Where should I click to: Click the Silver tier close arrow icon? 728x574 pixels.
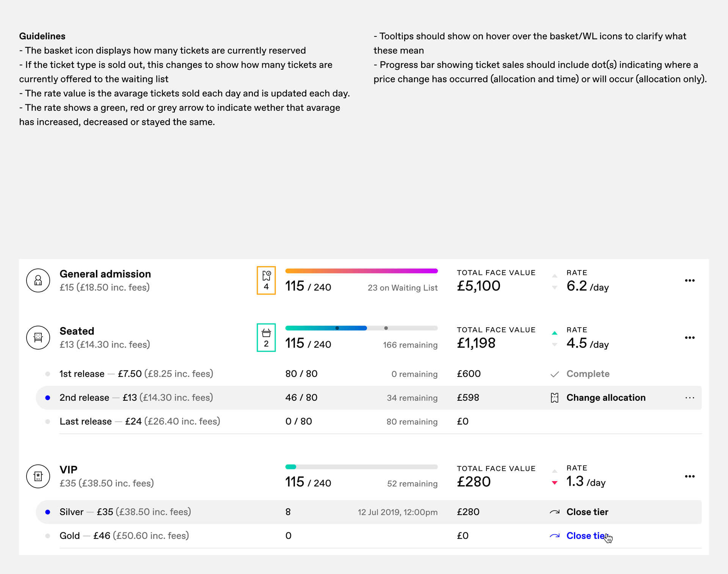point(554,512)
